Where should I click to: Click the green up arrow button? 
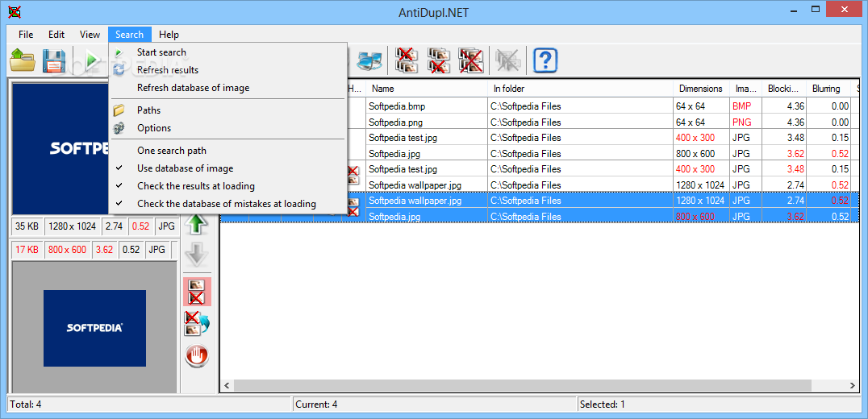[x=197, y=226]
